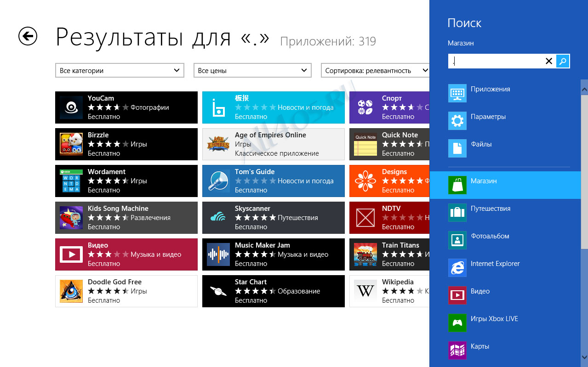The width and height of the screenshot is (588, 367).
Task: Click the magnifier search button
Action: click(x=563, y=61)
